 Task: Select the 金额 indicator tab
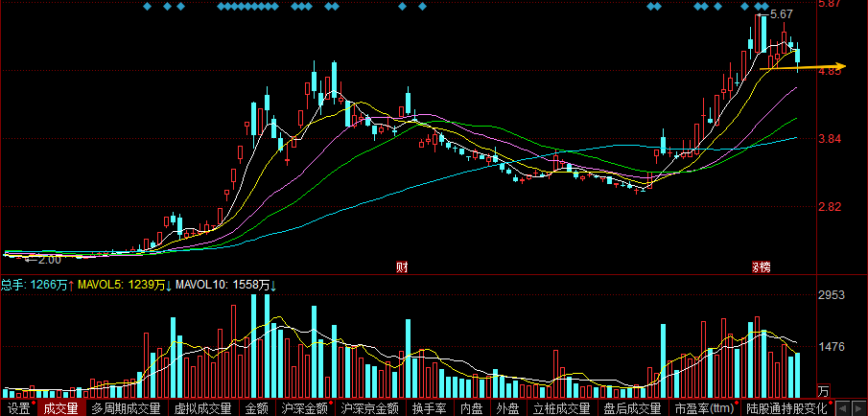click(256, 408)
